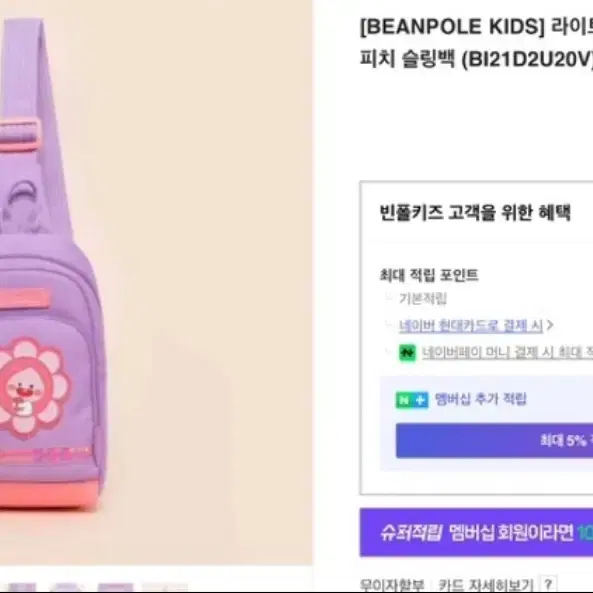Select the third product thumbnail
Screen dimensions: 593x593
tap(115, 587)
